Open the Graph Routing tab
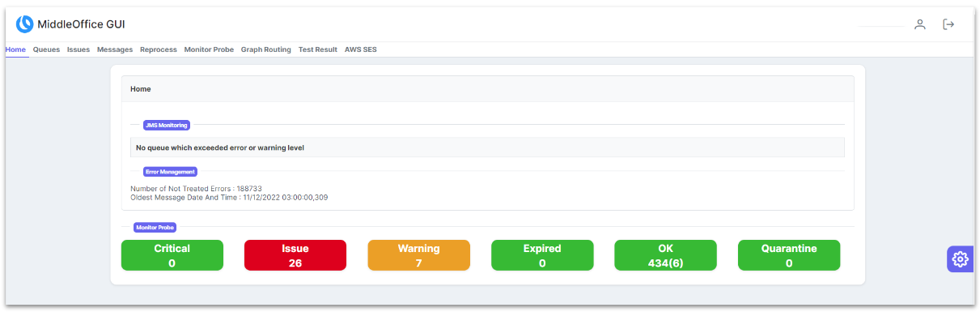 266,49
